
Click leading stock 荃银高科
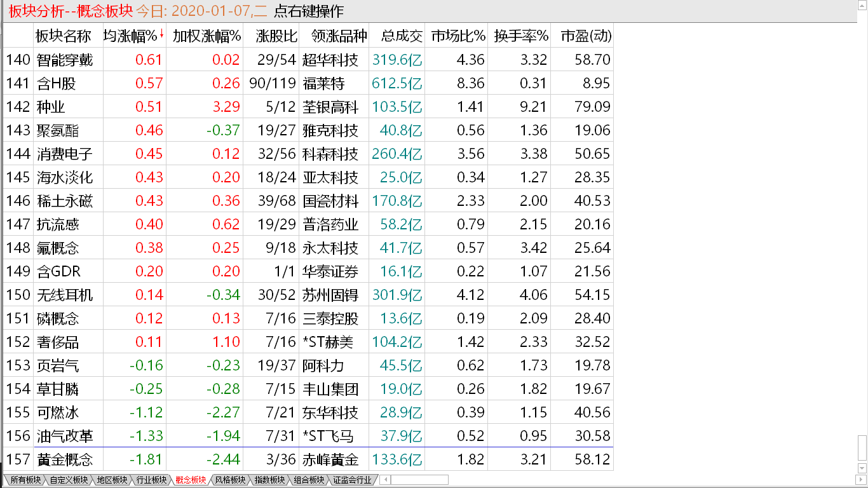[330, 107]
